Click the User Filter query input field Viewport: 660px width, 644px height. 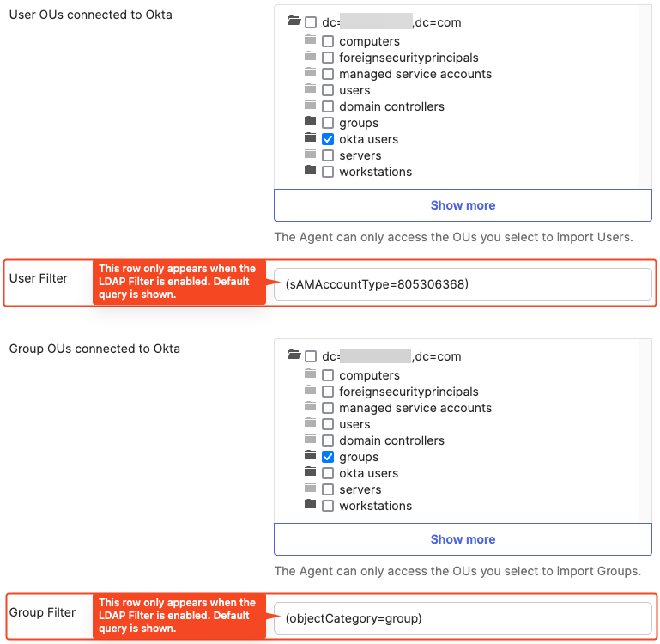pyautogui.click(x=463, y=284)
